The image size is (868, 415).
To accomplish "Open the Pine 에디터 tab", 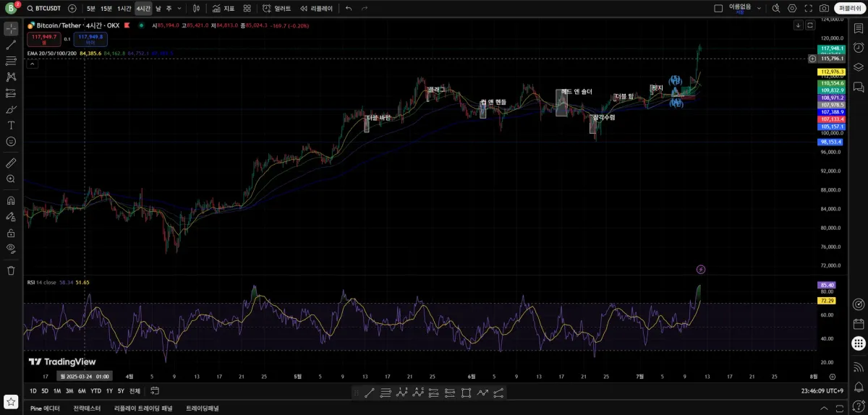I will (45, 408).
